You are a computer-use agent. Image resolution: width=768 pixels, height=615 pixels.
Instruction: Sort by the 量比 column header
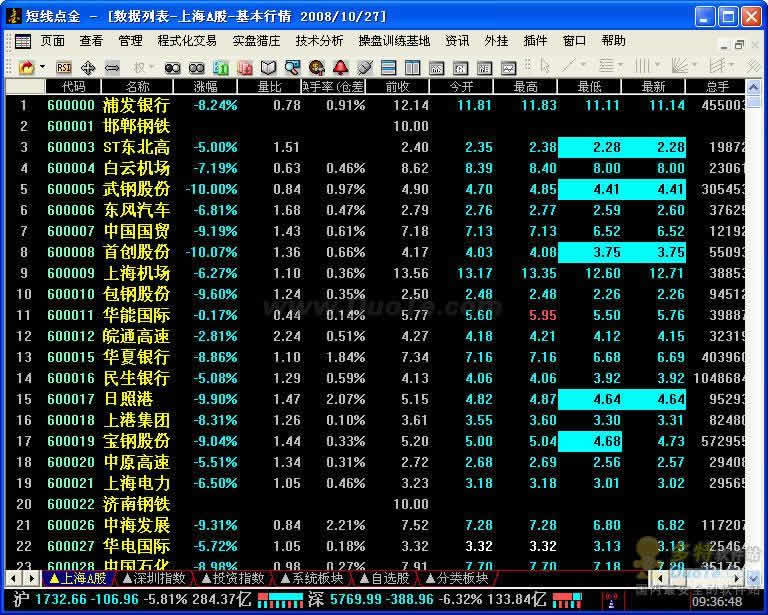pos(269,87)
